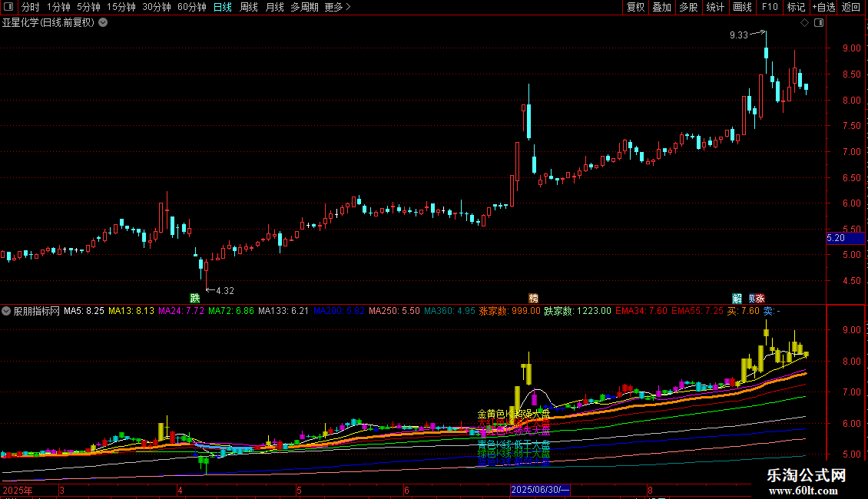Click EMA55: 7.25 value

[x=697, y=311]
